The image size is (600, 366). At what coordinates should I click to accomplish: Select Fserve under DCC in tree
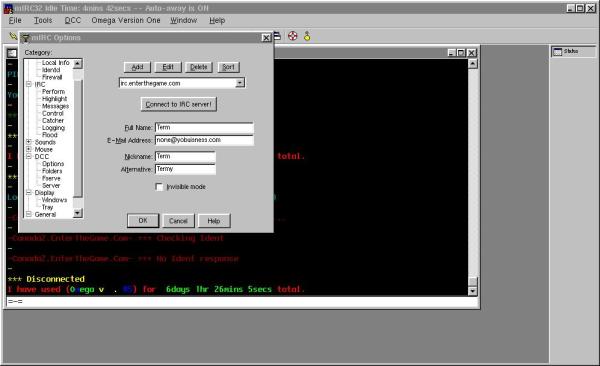pos(51,178)
